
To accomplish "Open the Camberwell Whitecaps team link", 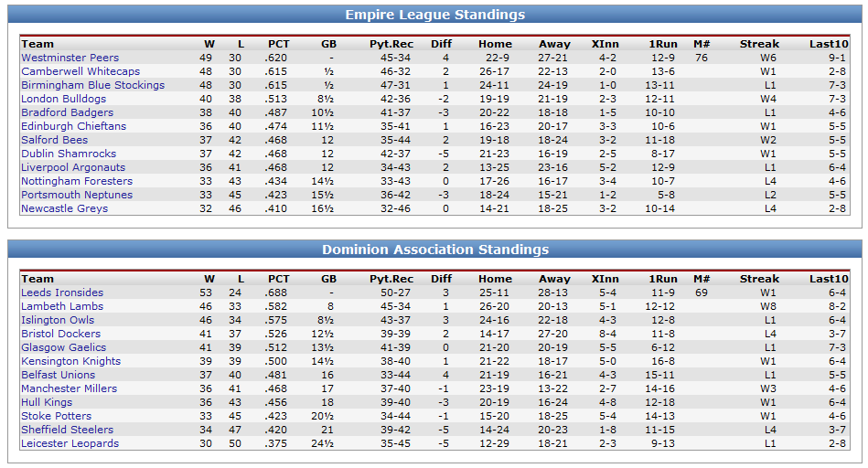I will click(x=80, y=71).
